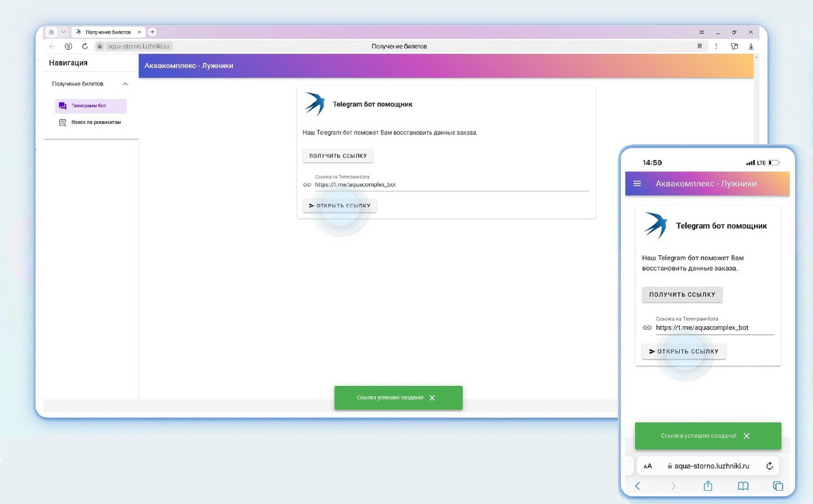Expand the tab list dropdown arrow

tap(63, 32)
